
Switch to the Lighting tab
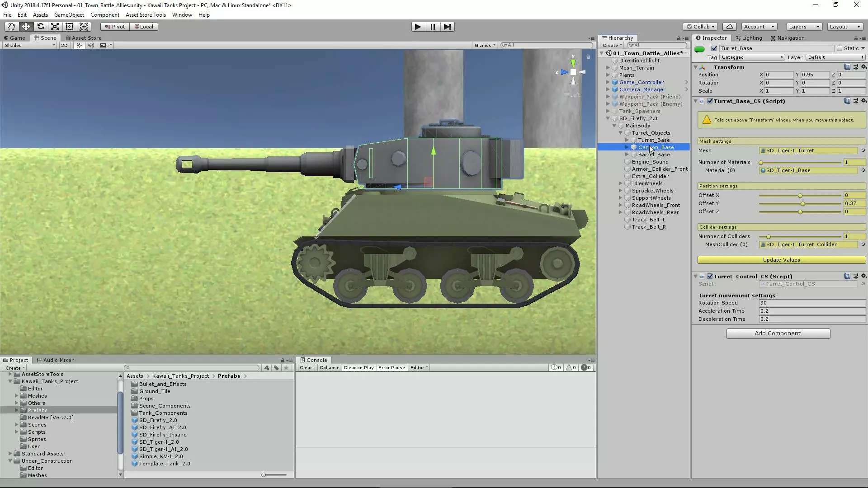point(749,38)
